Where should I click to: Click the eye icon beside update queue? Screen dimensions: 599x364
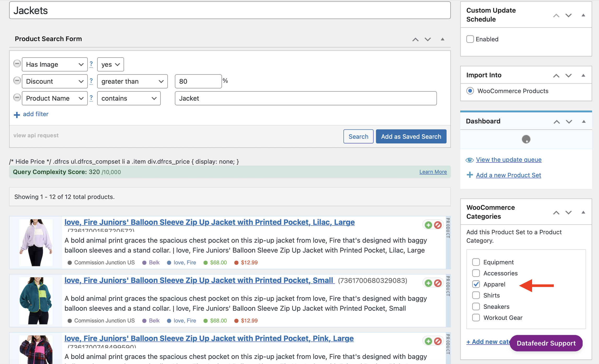point(470,160)
